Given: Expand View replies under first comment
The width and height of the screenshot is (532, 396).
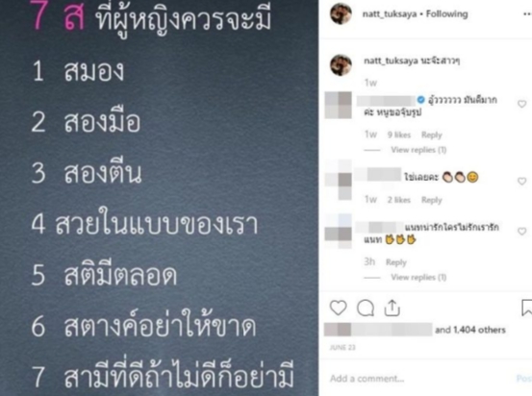Looking at the screenshot, I should tap(418, 150).
